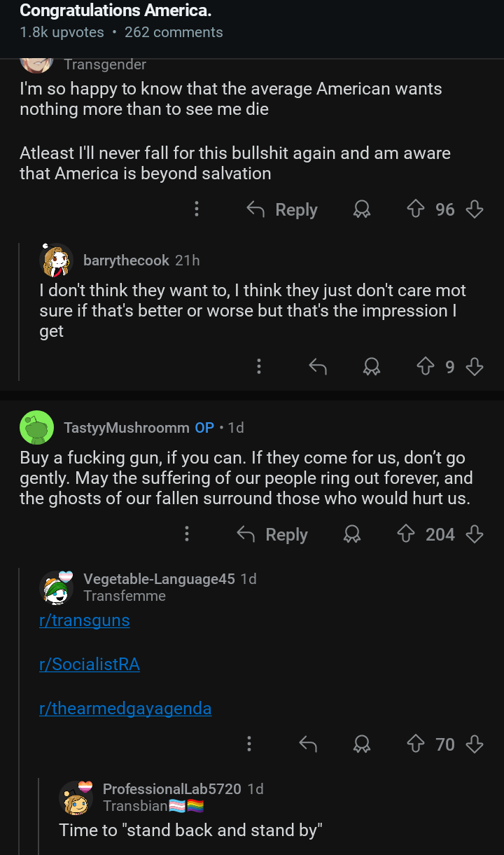Upvote TastyyMushroomm's 204-point comment

pos(407,534)
